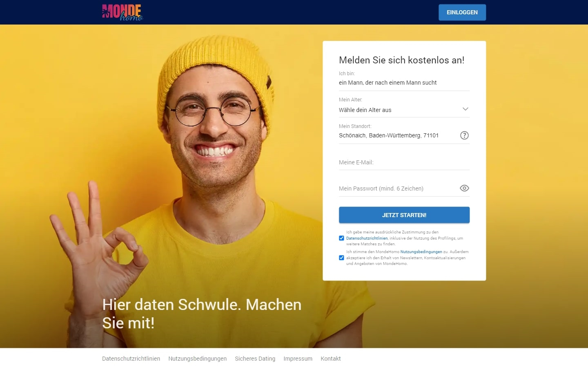Edit the Schönaich location field

(x=398, y=135)
